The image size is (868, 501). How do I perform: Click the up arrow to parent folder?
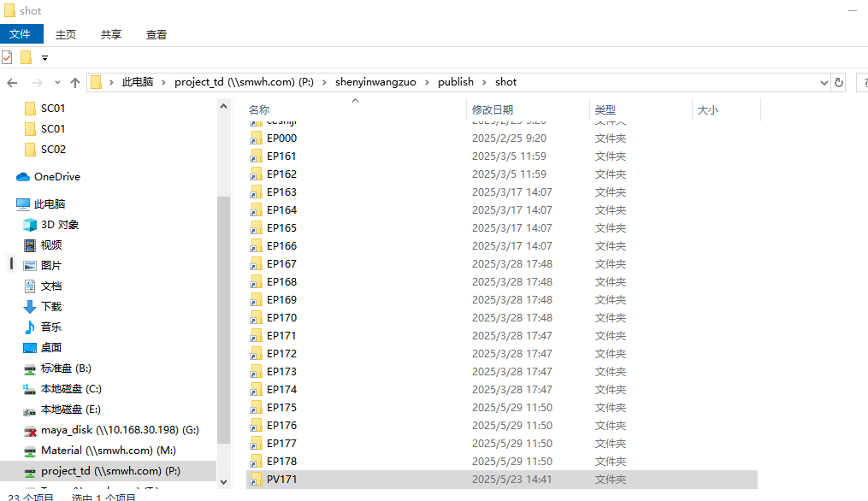point(75,82)
